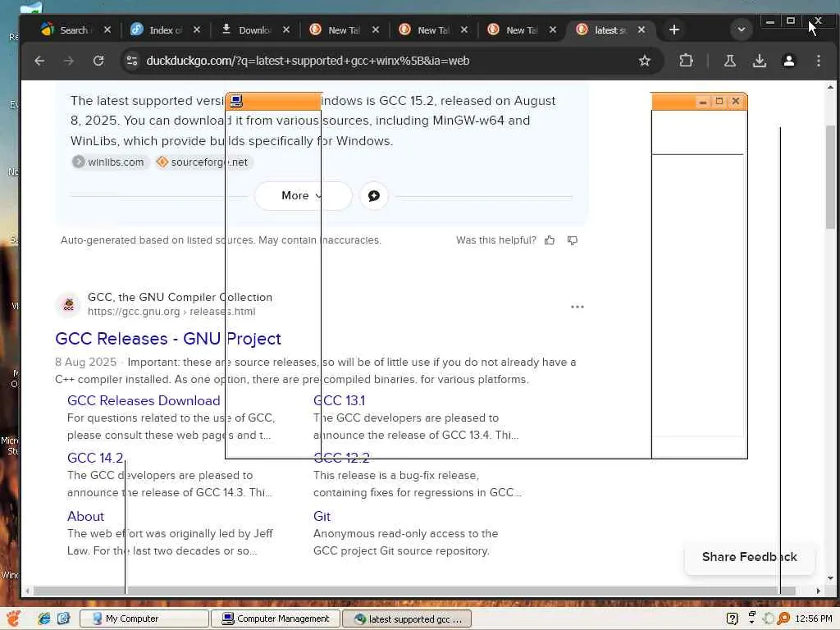The image size is (840, 630).
Task: Open the browser downloads icon
Action: [x=759, y=61]
